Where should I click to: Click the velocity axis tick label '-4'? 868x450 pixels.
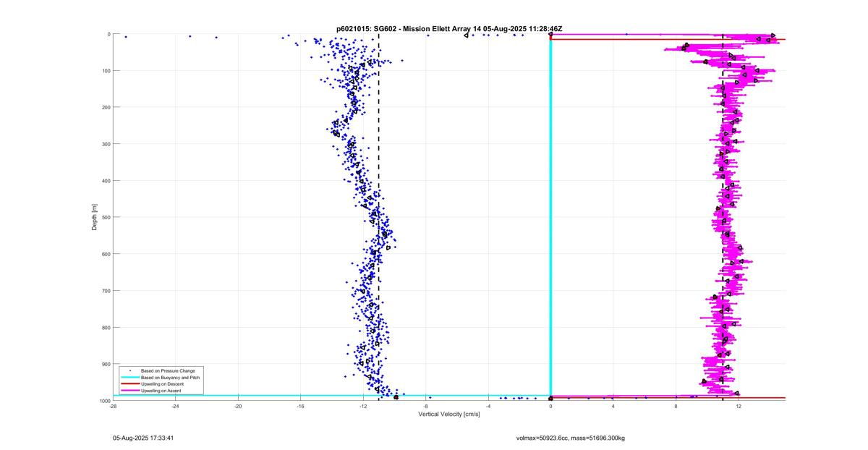pos(488,407)
